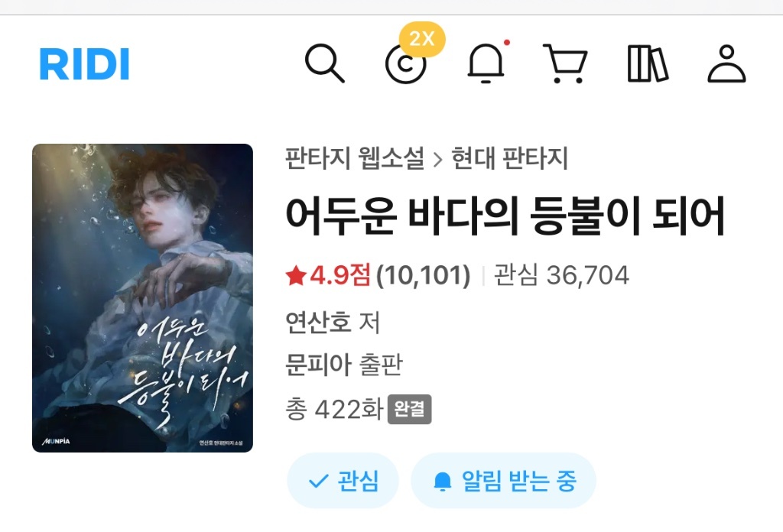The width and height of the screenshot is (783, 532).
Task: Open the book cover thumbnail
Action: (x=143, y=298)
